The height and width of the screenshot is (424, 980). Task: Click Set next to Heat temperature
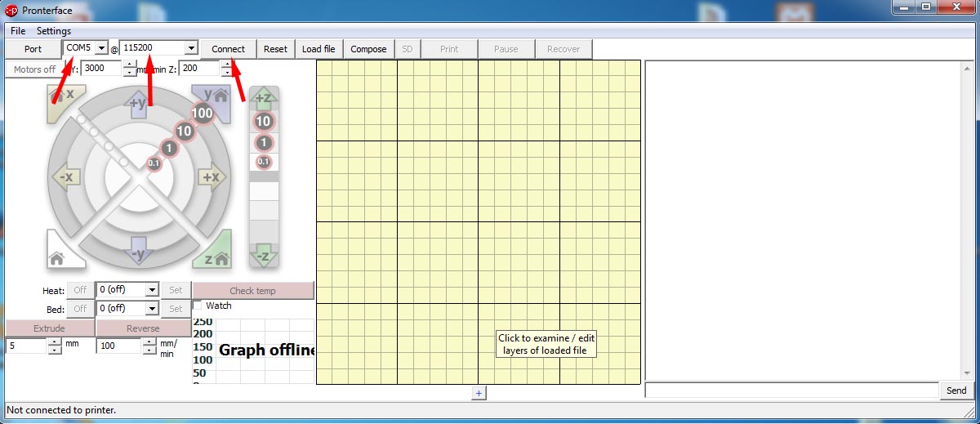pos(176,290)
